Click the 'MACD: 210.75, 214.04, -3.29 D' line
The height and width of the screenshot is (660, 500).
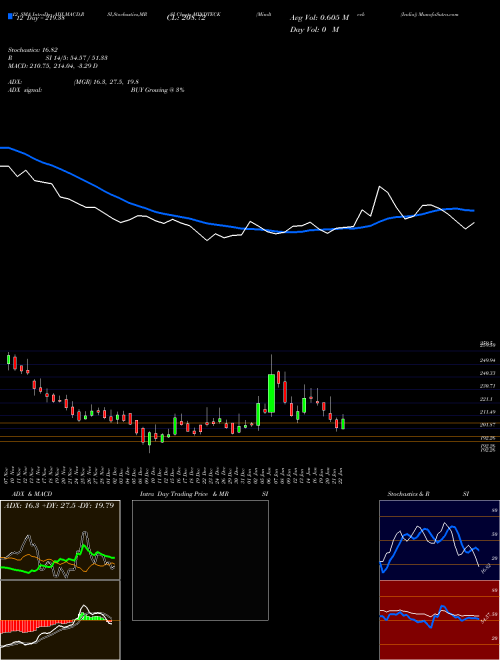pos(53,66)
